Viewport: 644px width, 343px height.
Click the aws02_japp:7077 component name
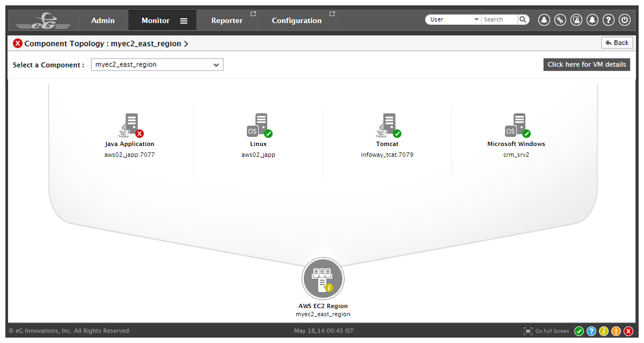[x=130, y=155]
